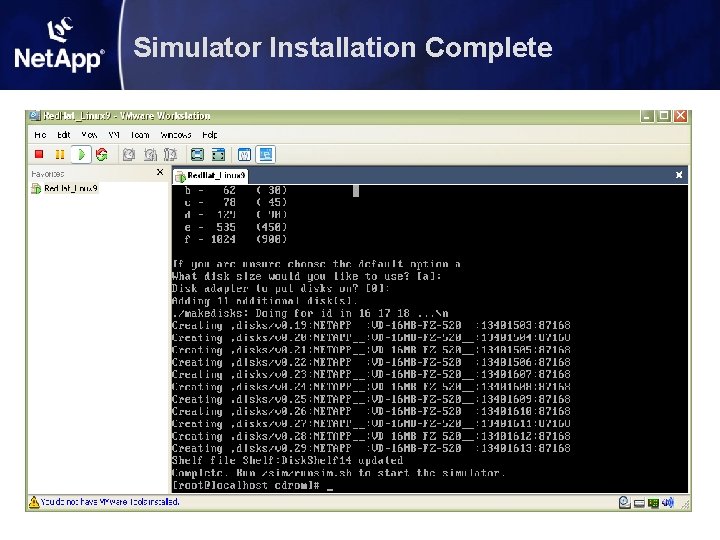The height and width of the screenshot is (540, 720).
Task: Click the './makedisks: Doing for id' line
Action: (310, 314)
